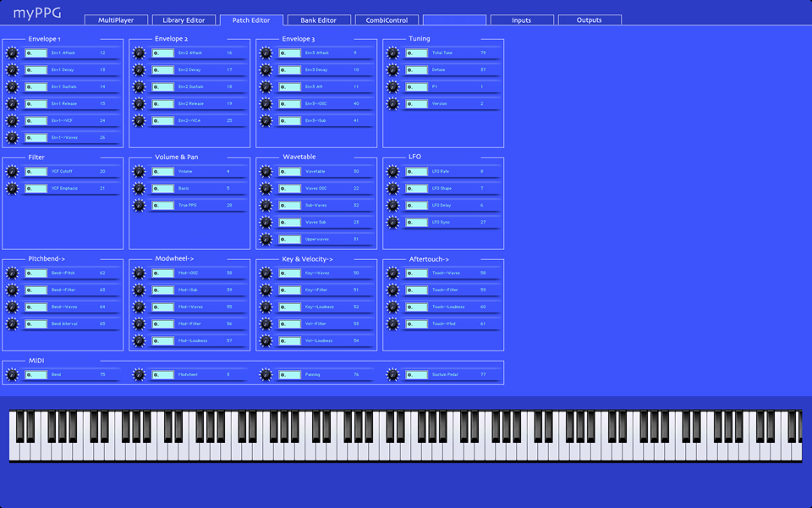This screenshot has height=508, width=812.
Task: Click the Basis value field
Action: pos(163,189)
